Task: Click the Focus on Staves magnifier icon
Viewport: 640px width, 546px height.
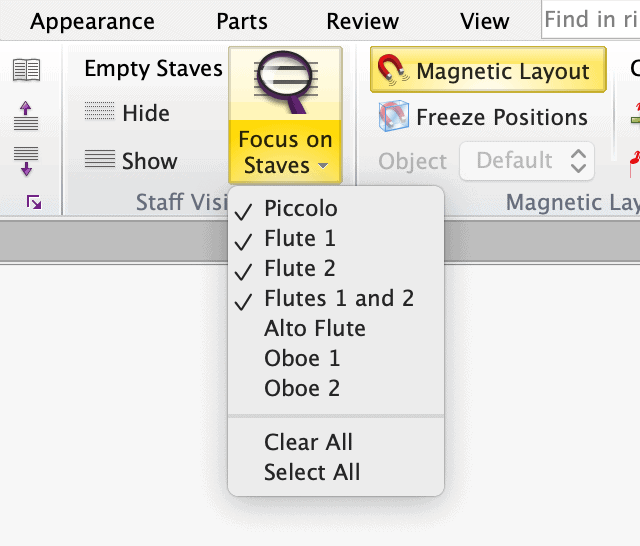Action: coord(285,82)
